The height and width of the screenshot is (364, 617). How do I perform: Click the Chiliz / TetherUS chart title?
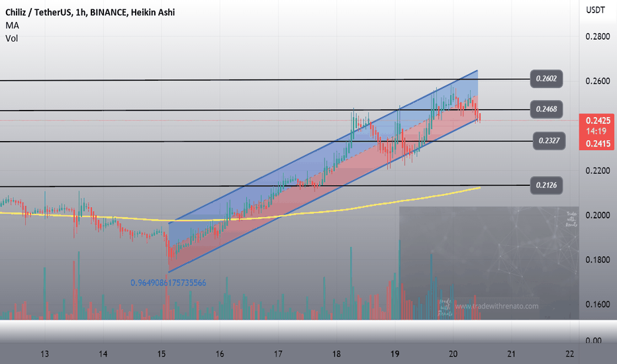click(90, 12)
